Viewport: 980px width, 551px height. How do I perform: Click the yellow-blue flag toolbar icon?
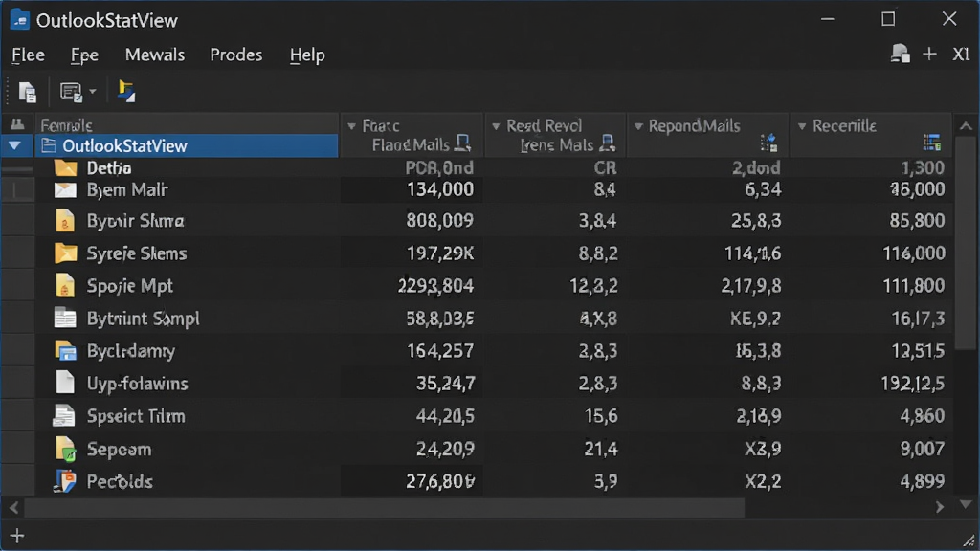click(x=126, y=91)
